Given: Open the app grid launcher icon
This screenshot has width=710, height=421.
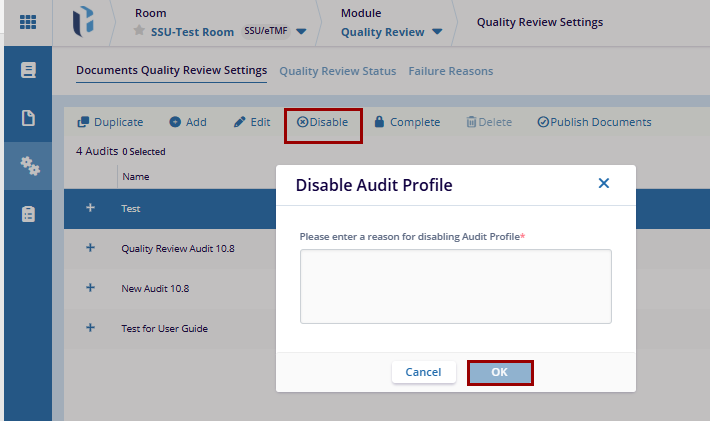Looking at the screenshot, I should coord(28,21).
